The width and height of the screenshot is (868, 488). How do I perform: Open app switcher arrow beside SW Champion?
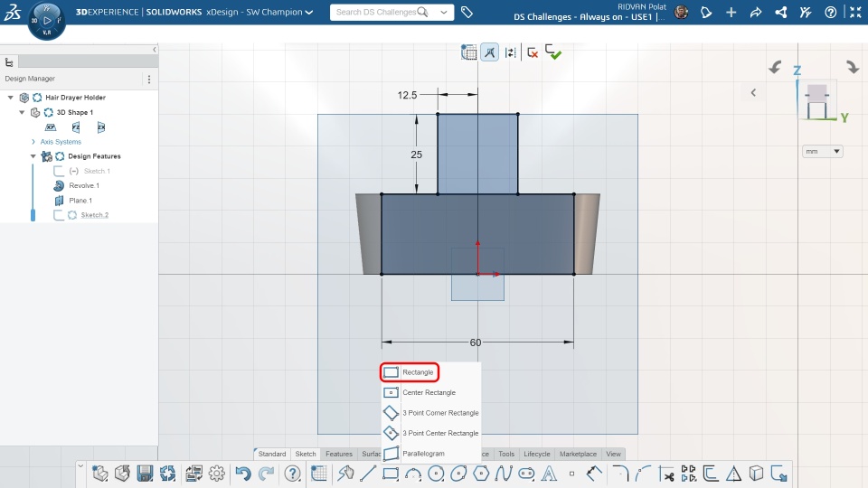point(309,12)
